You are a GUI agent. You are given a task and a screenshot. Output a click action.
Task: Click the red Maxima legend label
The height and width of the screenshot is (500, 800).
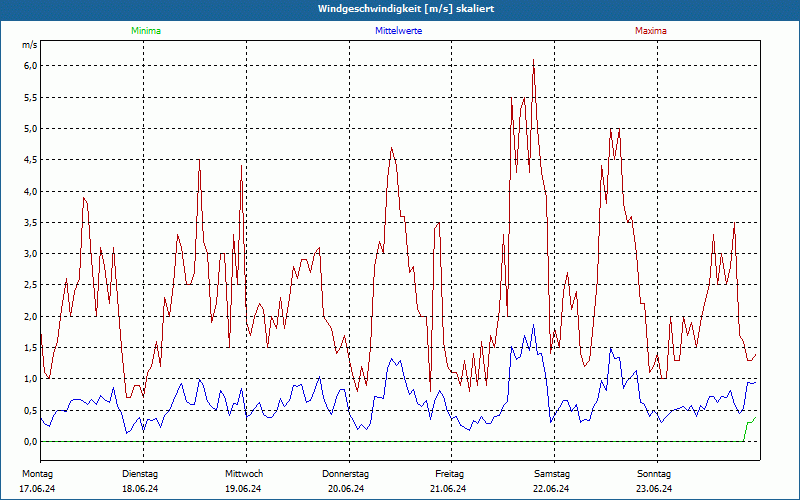651,31
